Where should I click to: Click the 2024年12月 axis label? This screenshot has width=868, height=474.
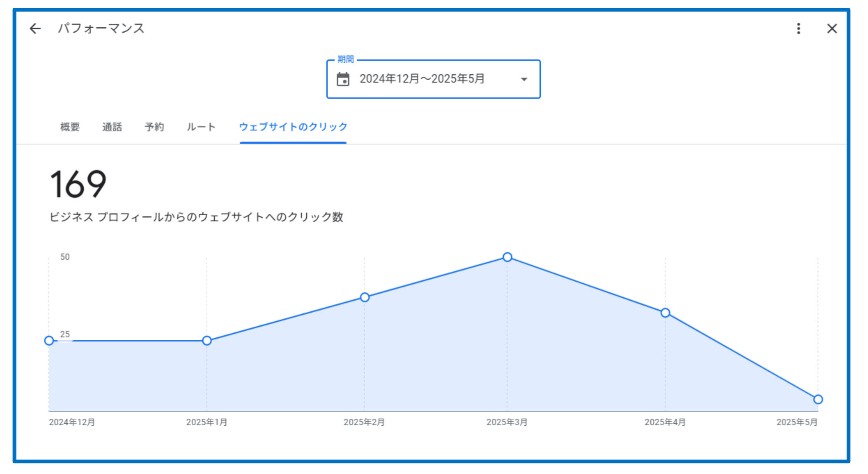click(72, 422)
